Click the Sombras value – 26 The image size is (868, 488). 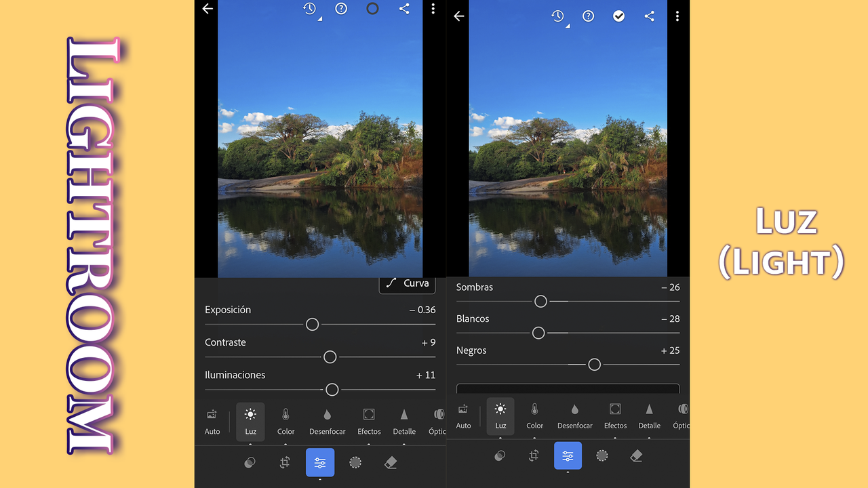[671, 287]
